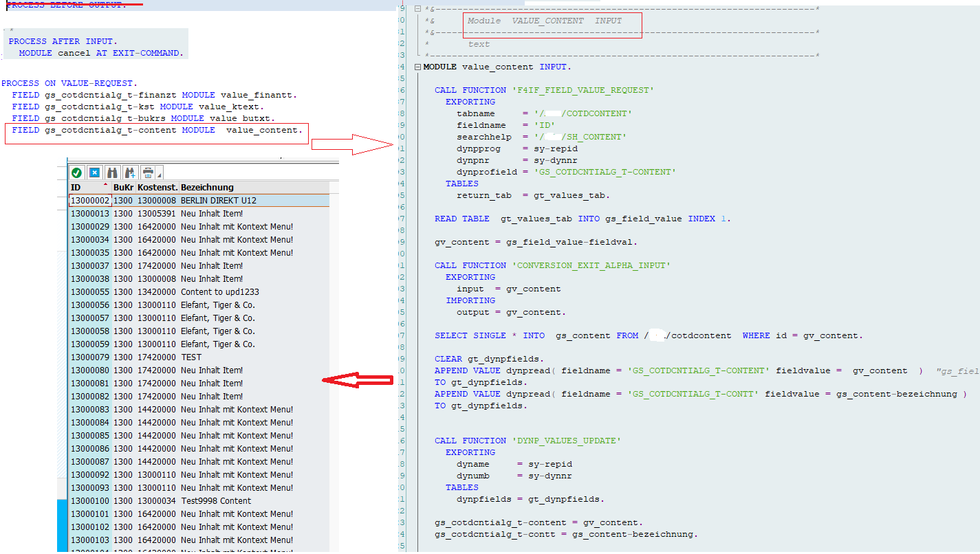Click the find next binoculars-plus icon
The width and height of the screenshot is (980, 554).
point(129,173)
